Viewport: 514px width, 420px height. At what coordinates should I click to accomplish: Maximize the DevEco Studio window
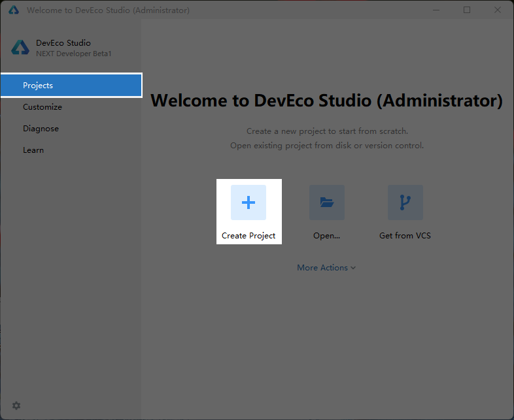coord(467,10)
